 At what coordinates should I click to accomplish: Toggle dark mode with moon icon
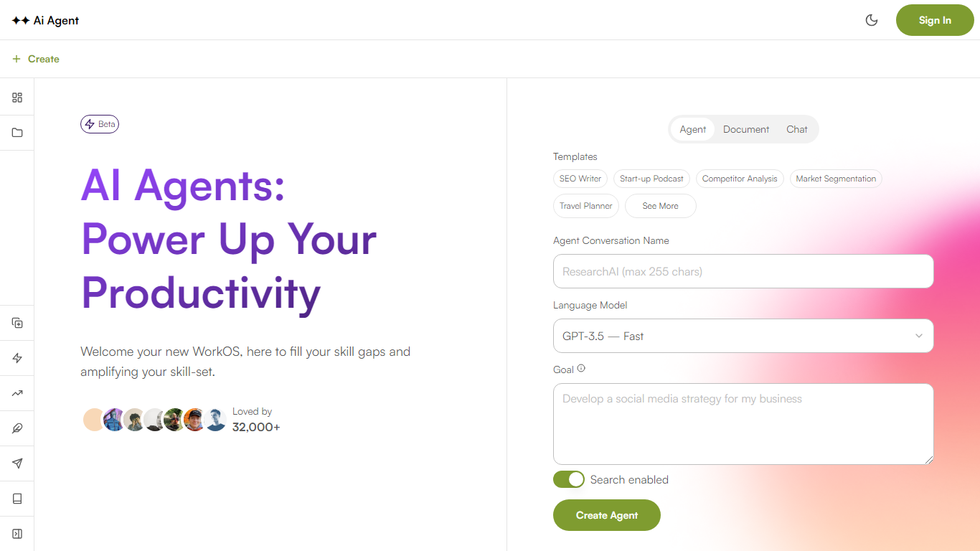[872, 20]
